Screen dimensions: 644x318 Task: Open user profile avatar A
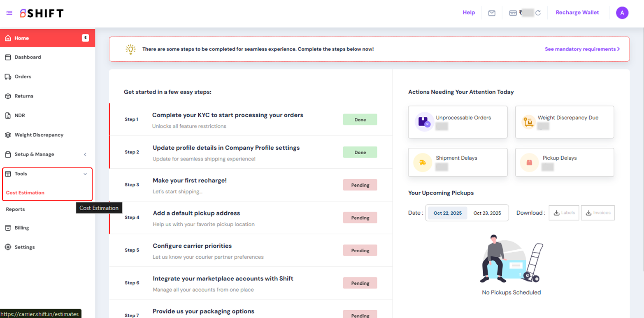(622, 13)
